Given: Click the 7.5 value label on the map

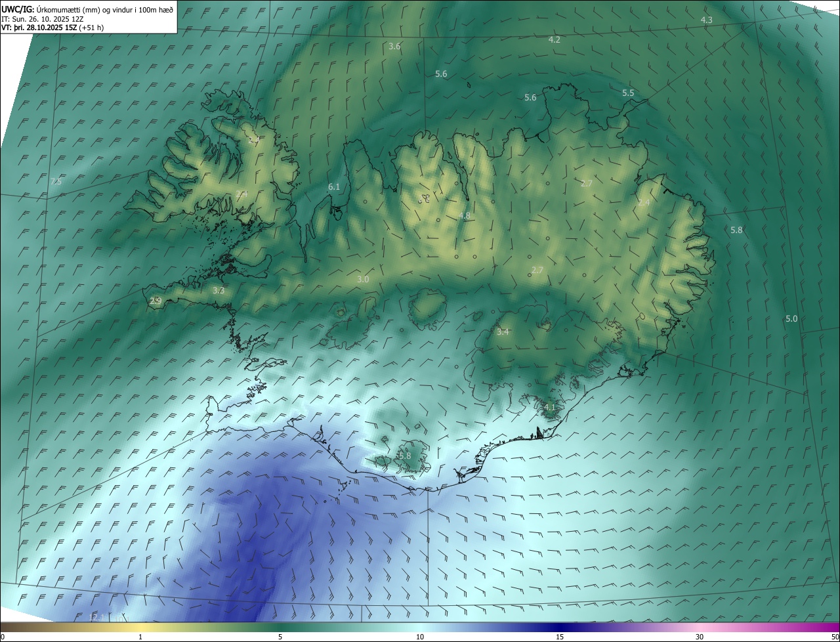Looking at the screenshot, I should pos(55,182).
